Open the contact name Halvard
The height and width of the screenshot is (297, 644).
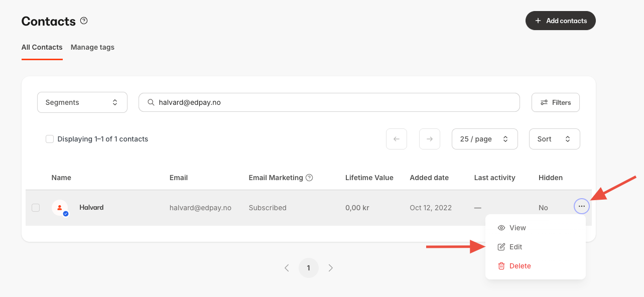pos(91,207)
